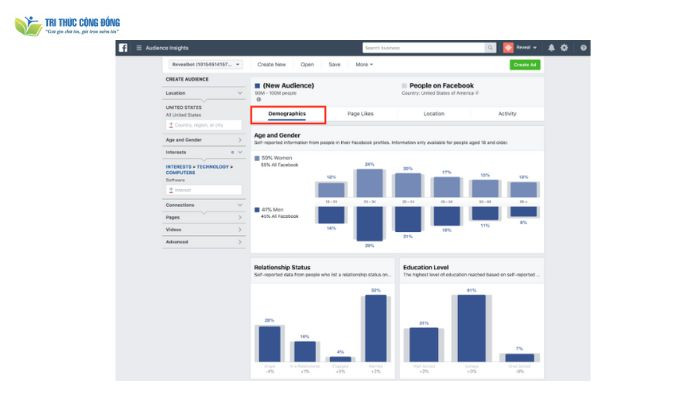Open the hamburger menu beside Audience Insights

point(139,48)
